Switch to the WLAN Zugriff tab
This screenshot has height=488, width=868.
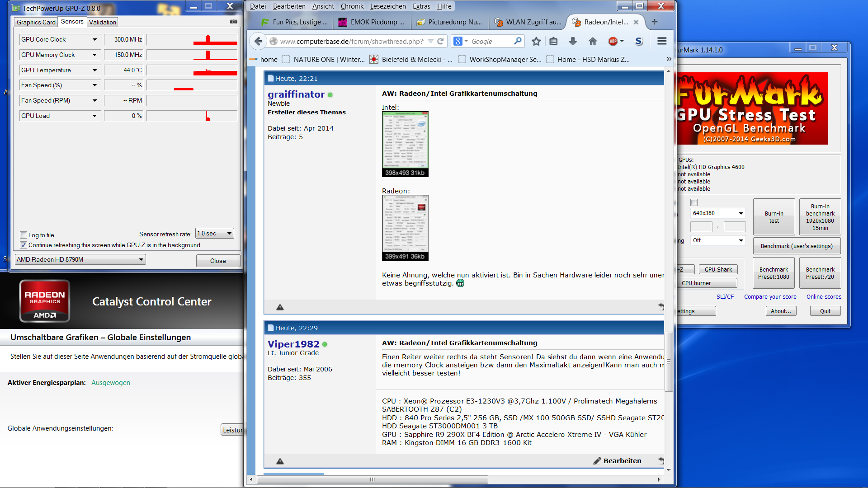point(528,22)
